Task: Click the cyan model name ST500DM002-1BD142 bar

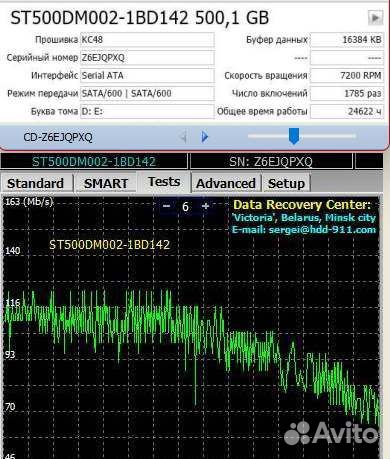Action: tap(94, 162)
